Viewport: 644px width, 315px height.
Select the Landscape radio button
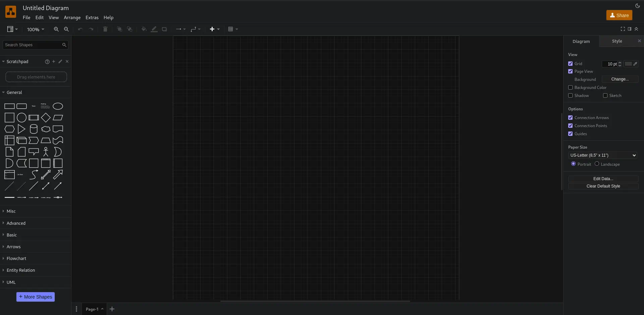coord(597,164)
